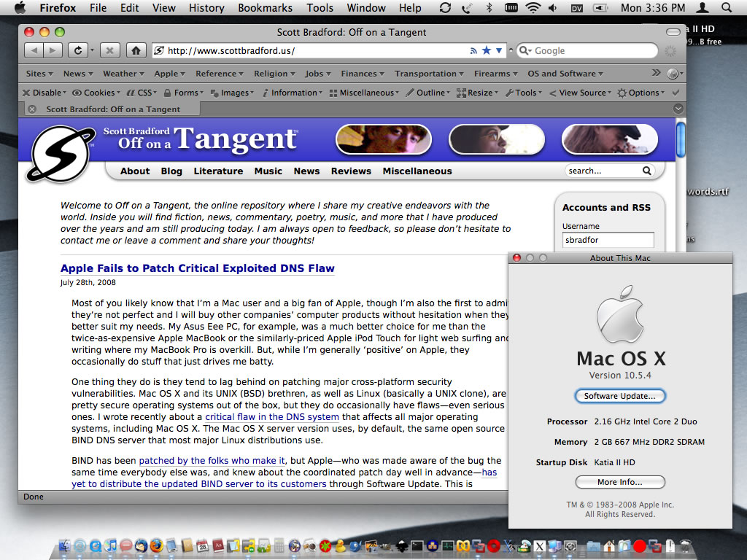
Task: Click the site search magnifier icon
Action: (646, 171)
